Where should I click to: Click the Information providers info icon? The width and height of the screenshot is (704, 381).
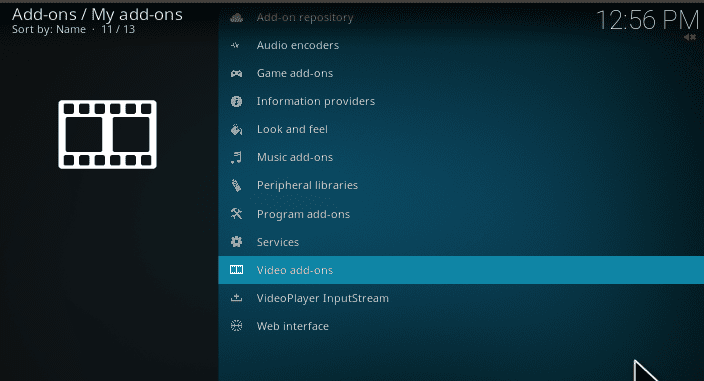[237, 101]
